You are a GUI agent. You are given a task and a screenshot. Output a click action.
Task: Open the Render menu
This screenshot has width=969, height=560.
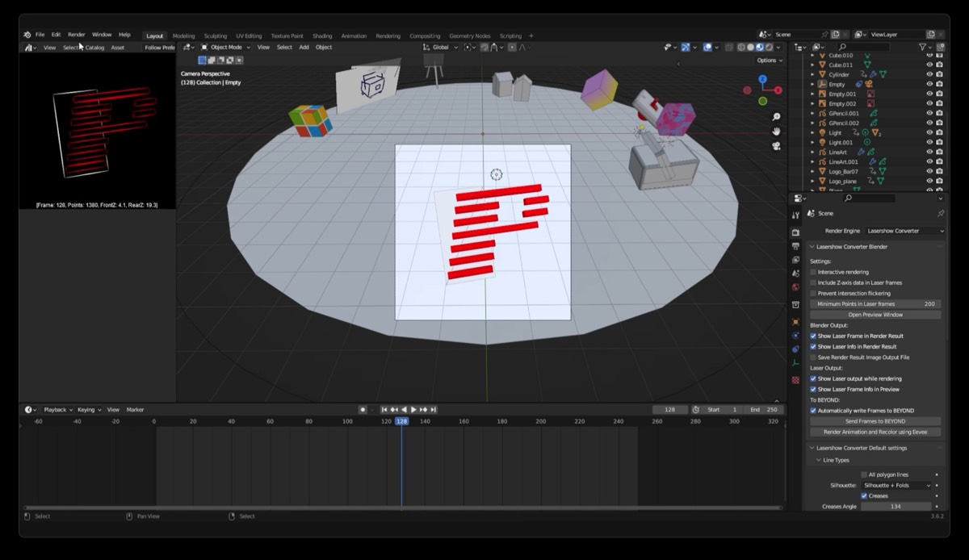click(x=76, y=35)
